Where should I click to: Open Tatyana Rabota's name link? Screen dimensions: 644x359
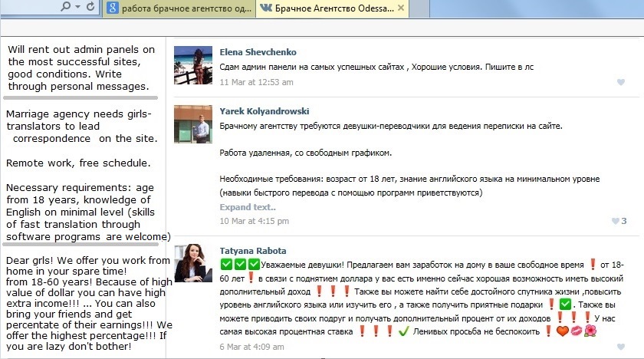252,251
